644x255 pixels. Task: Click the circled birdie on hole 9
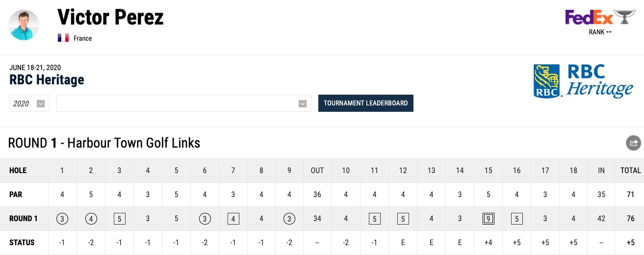click(289, 219)
